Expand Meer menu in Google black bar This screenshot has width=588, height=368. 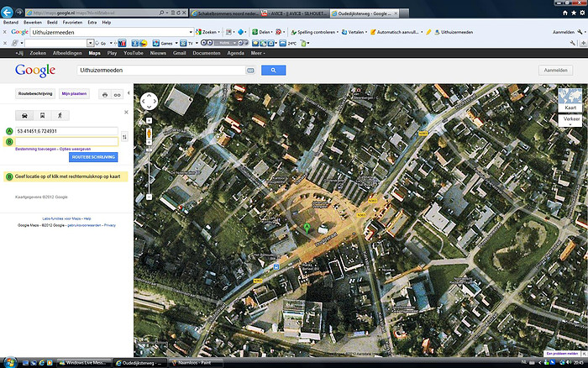[258, 53]
